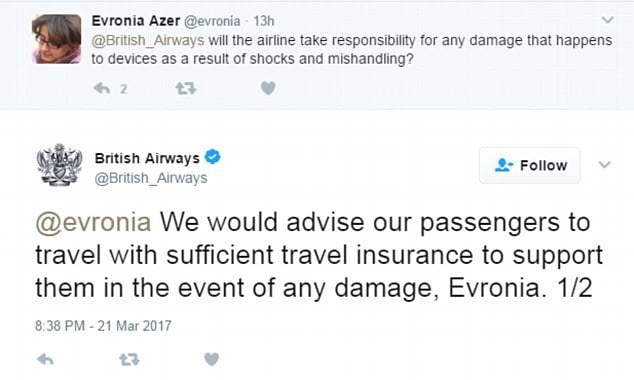Screen dimensions: 634x380
Task: Retweet Evronia Azer's question tweet
Action: click(x=186, y=88)
